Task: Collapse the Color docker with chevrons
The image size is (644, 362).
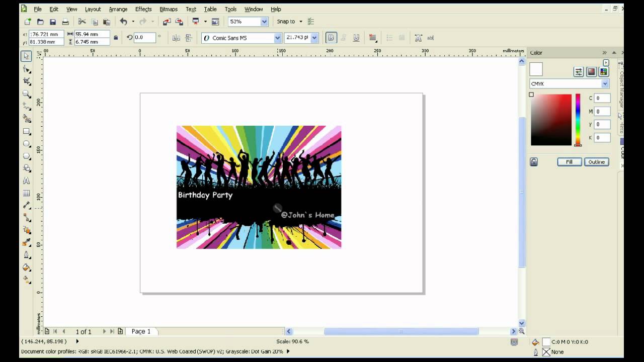Action: pyautogui.click(x=605, y=53)
